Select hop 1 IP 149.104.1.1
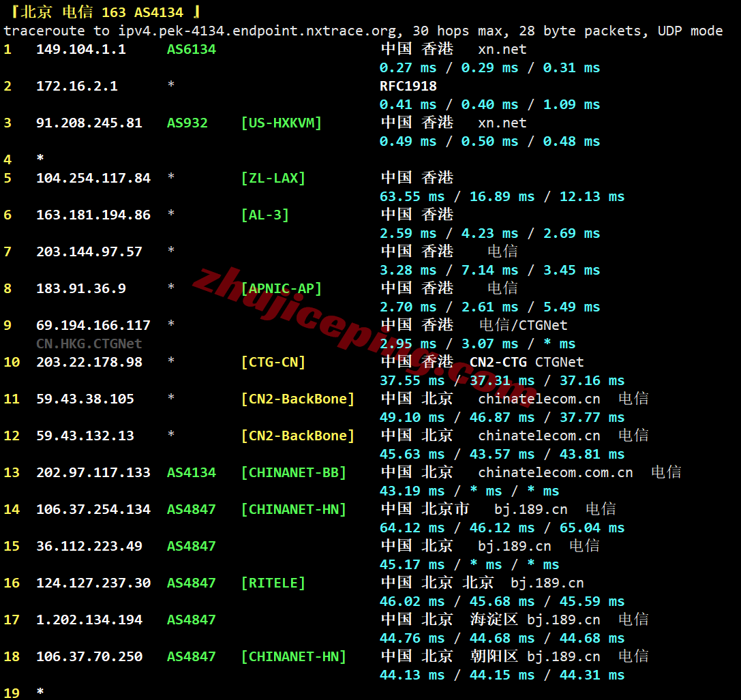The image size is (741, 700). tap(81, 49)
